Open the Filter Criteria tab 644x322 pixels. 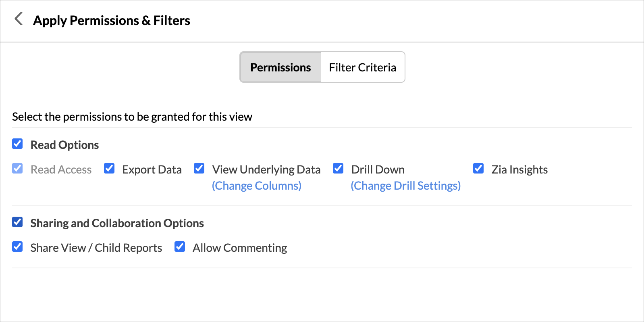pos(362,67)
